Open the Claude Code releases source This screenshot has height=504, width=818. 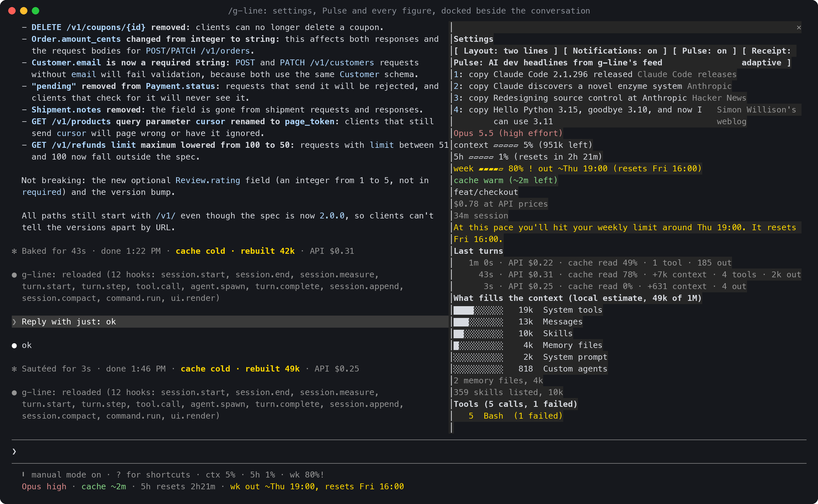click(687, 74)
